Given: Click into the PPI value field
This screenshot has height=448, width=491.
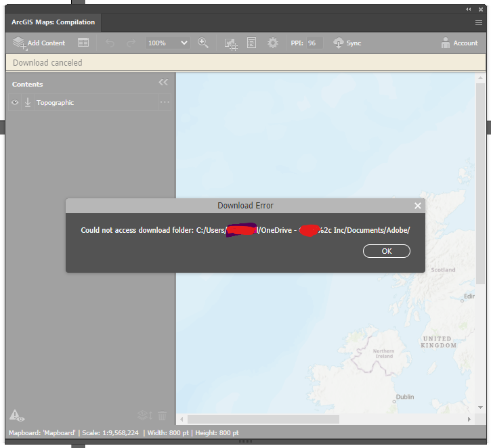Looking at the screenshot, I should coord(314,43).
